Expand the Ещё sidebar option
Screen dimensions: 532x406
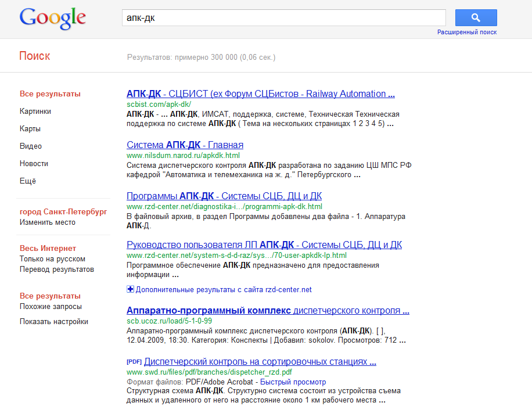[x=28, y=181]
